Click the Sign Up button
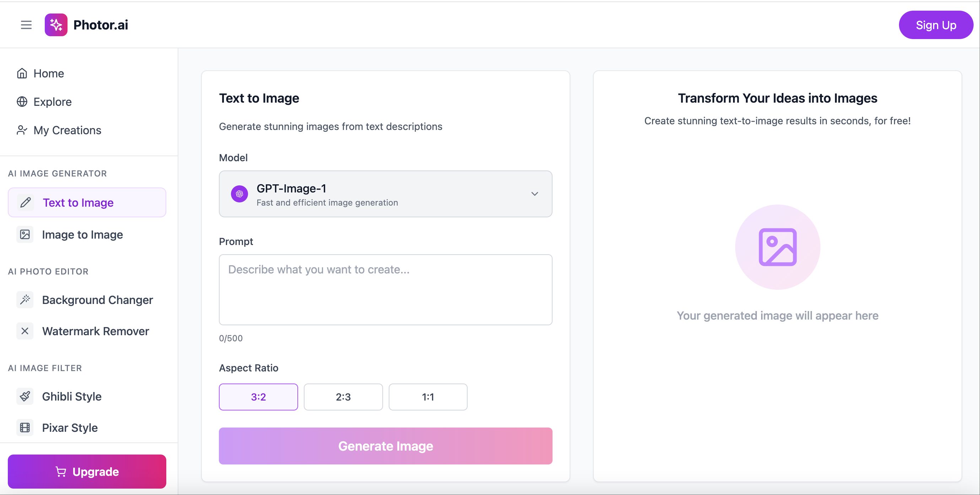 (936, 25)
